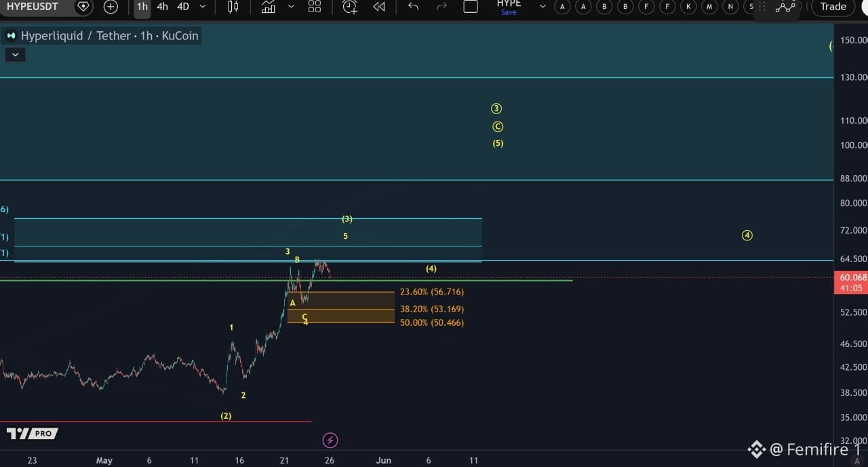Switch to the 1h interval

pyautogui.click(x=142, y=7)
